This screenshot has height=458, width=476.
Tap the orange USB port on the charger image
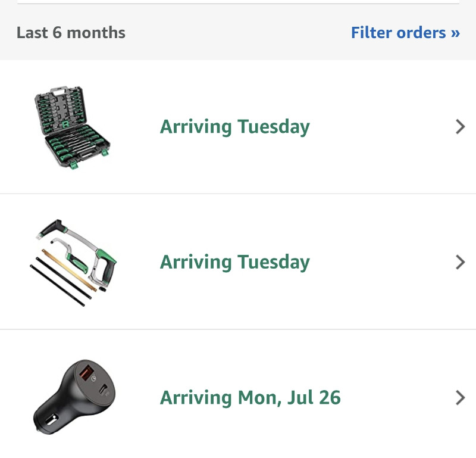click(x=86, y=373)
